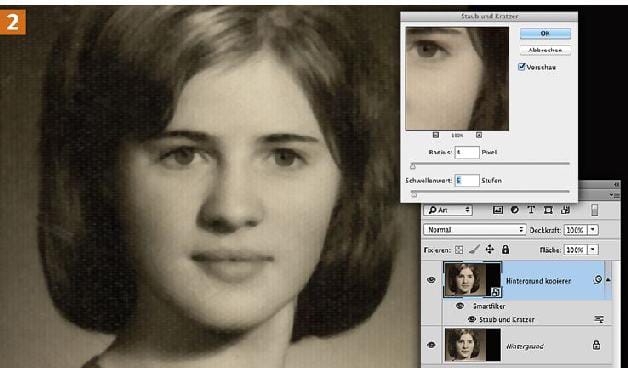Lock layer position move icon
This screenshot has height=368, width=628.
pos(490,250)
